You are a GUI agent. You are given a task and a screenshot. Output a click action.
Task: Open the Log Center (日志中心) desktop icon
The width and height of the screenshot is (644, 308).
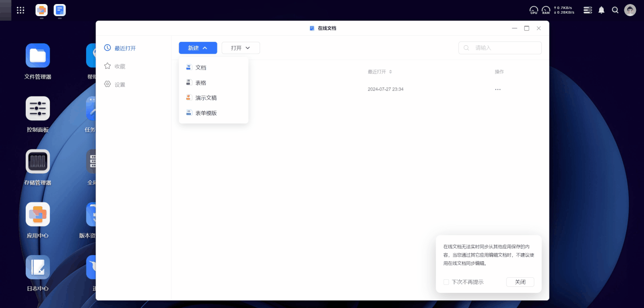[x=38, y=267]
